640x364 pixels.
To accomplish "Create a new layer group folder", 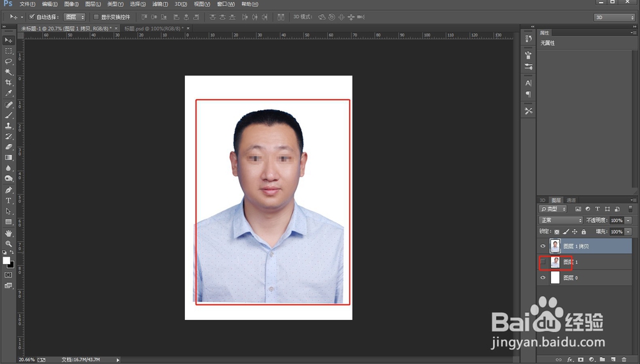I will [x=602, y=360].
